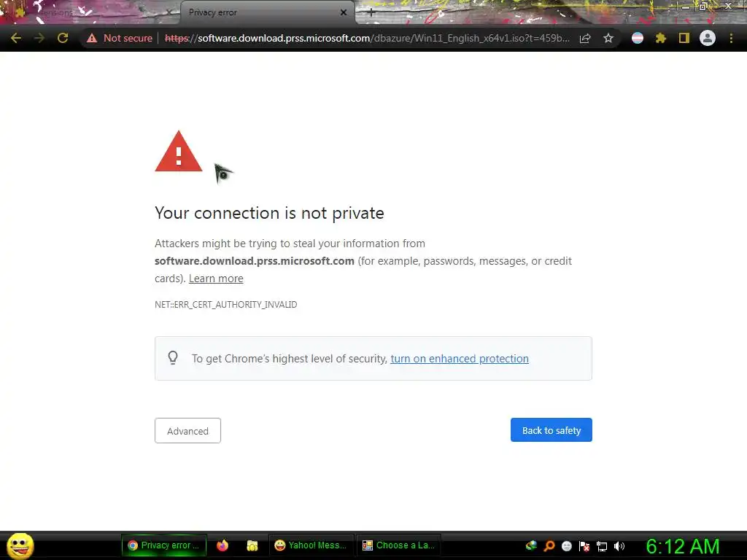Click the browser forward arrow

39,38
